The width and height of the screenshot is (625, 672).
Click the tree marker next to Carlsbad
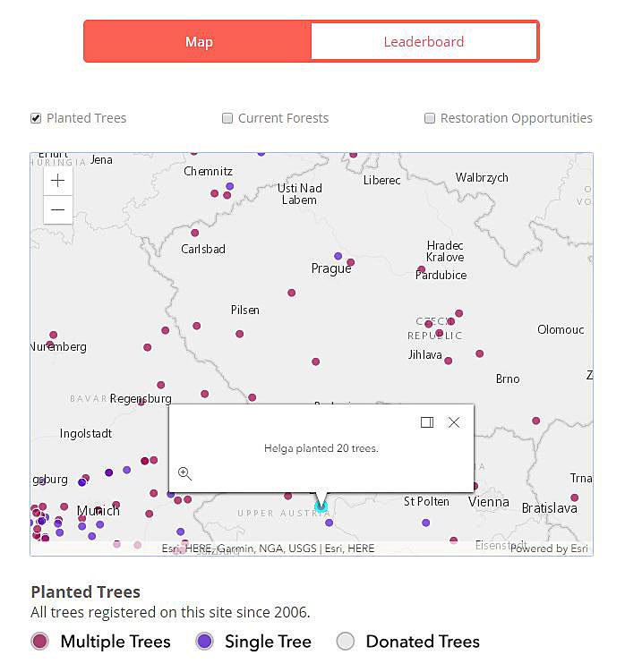[194, 233]
